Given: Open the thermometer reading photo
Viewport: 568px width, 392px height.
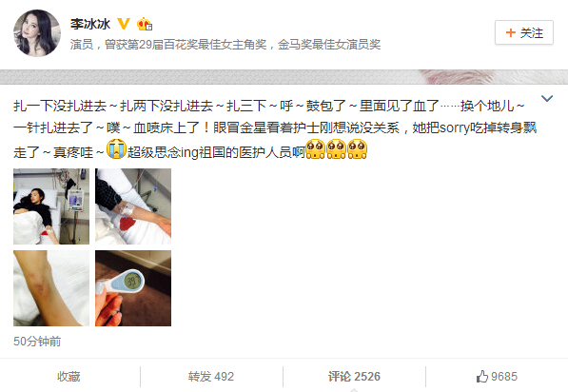Looking at the screenshot, I should tap(133, 288).
